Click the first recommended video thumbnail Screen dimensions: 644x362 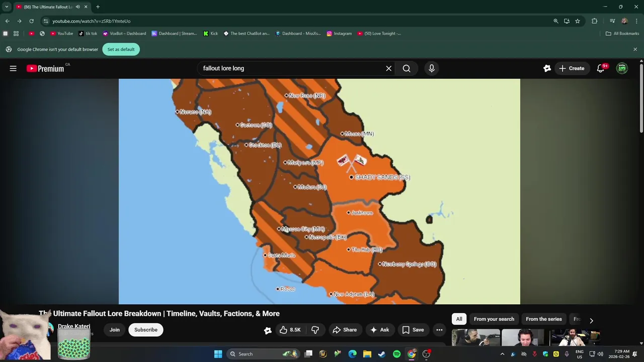coord(475,337)
